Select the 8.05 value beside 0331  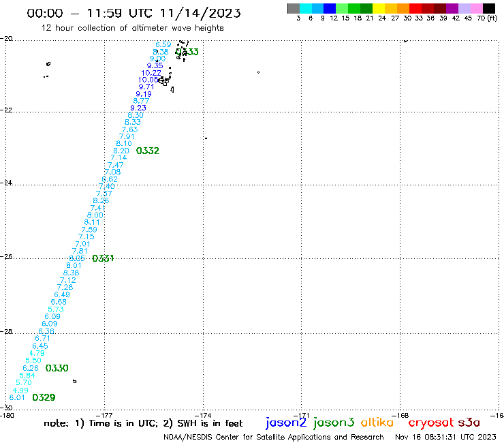(x=77, y=258)
